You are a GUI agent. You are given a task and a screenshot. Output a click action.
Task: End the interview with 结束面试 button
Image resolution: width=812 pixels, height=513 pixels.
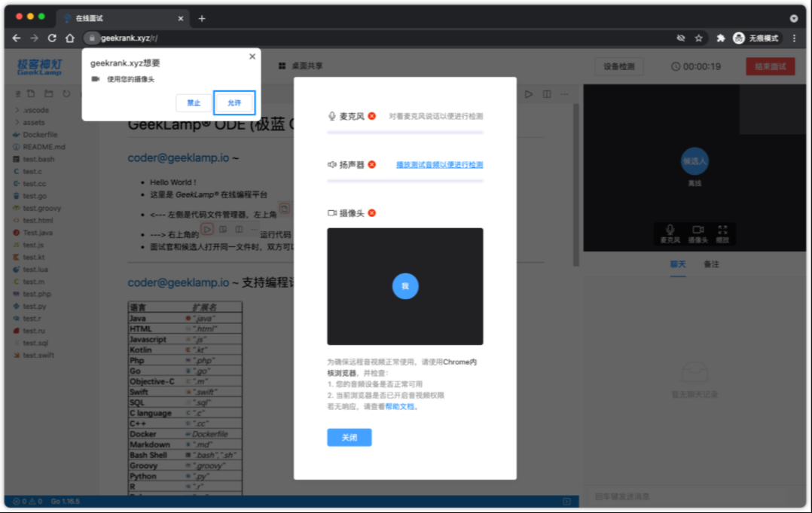tap(770, 66)
